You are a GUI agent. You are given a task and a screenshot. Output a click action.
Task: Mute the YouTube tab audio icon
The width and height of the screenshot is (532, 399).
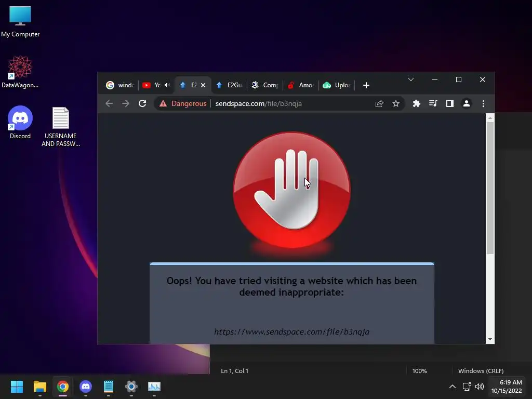[x=167, y=85]
